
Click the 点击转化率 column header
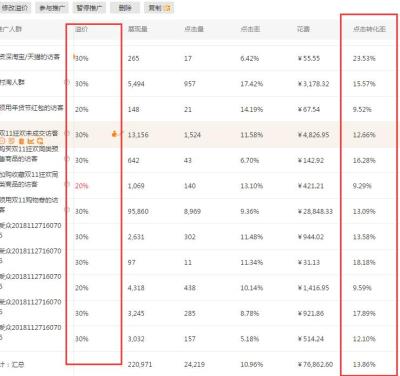click(369, 29)
